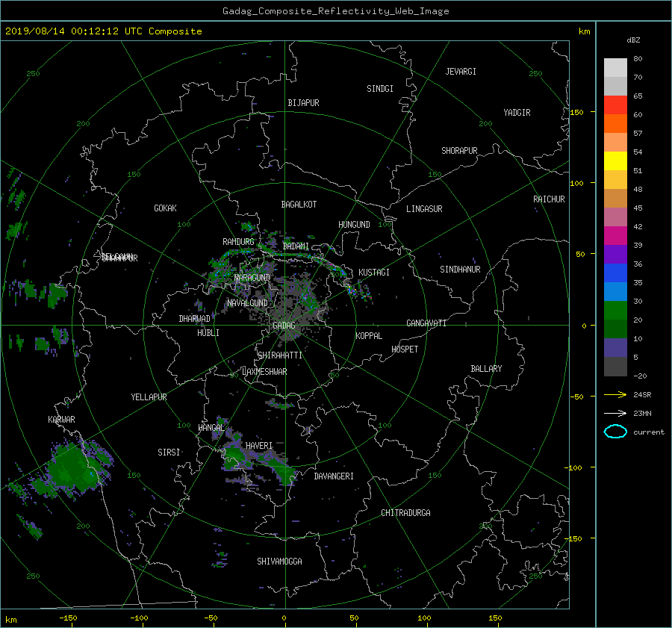Click the 150 km right axis tick label
Image resolution: width=672 pixels, height=628 pixels.
click(x=577, y=112)
